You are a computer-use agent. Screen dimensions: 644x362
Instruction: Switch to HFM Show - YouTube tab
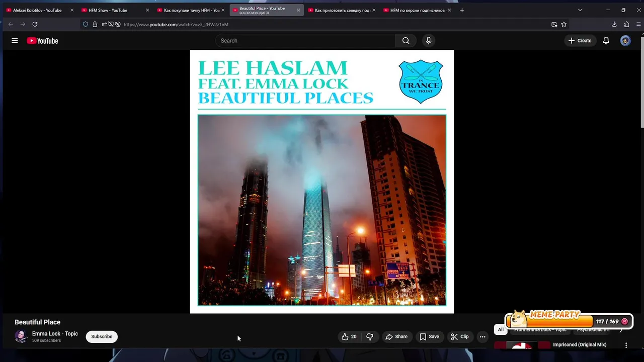(115, 10)
